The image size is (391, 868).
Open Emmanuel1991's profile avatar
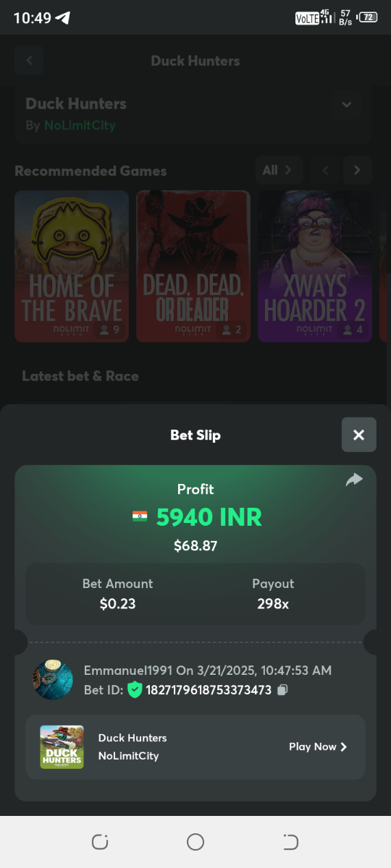coord(53,680)
